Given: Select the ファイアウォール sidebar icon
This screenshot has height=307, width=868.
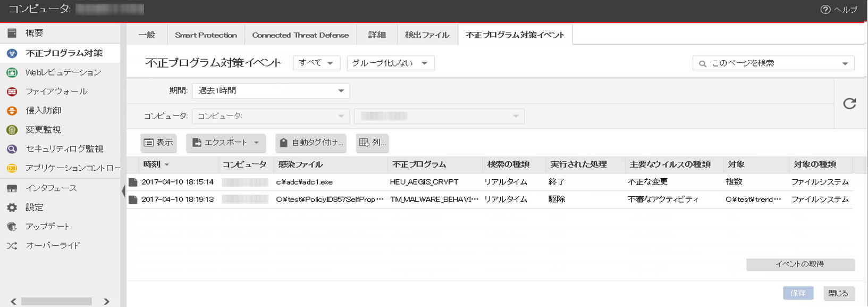Looking at the screenshot, I should click(x=12, y=92).
